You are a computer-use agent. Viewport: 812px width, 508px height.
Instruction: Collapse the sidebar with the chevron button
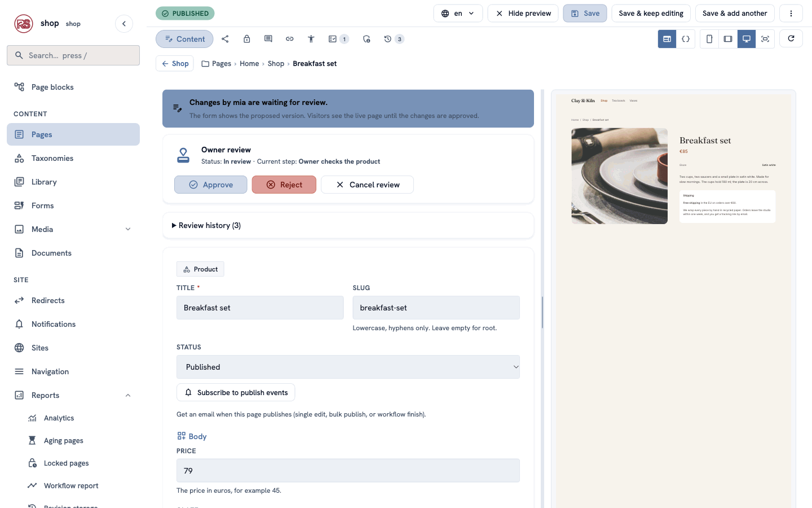(124, 24)
